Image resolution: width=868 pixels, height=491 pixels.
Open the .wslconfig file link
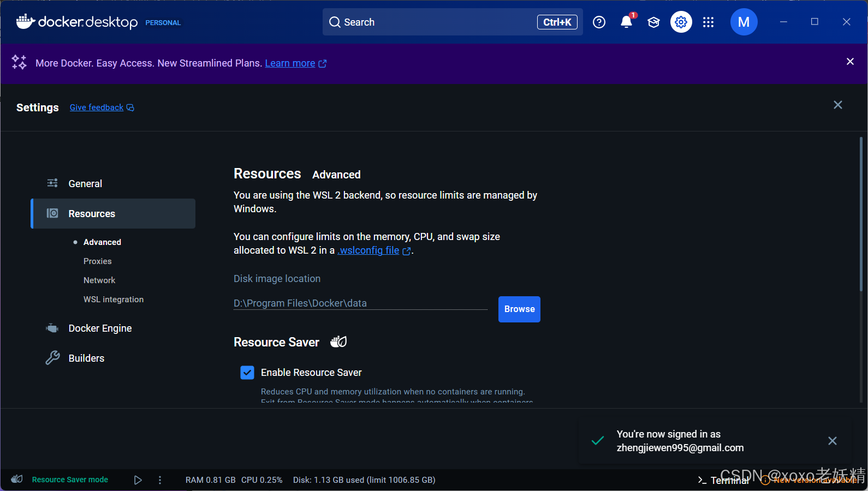368,250
